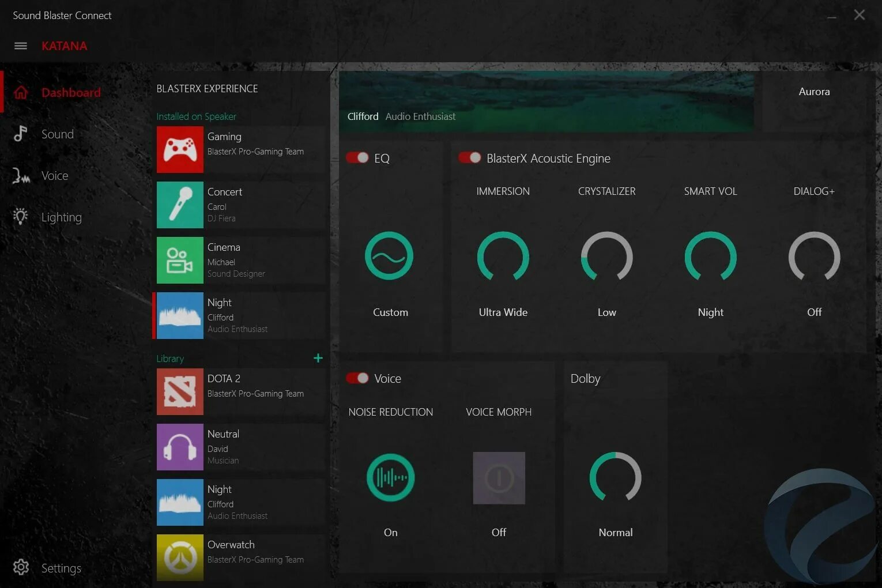Open the hamburger menu next to KATANA
882x588 pixels.
coord(21,46)
